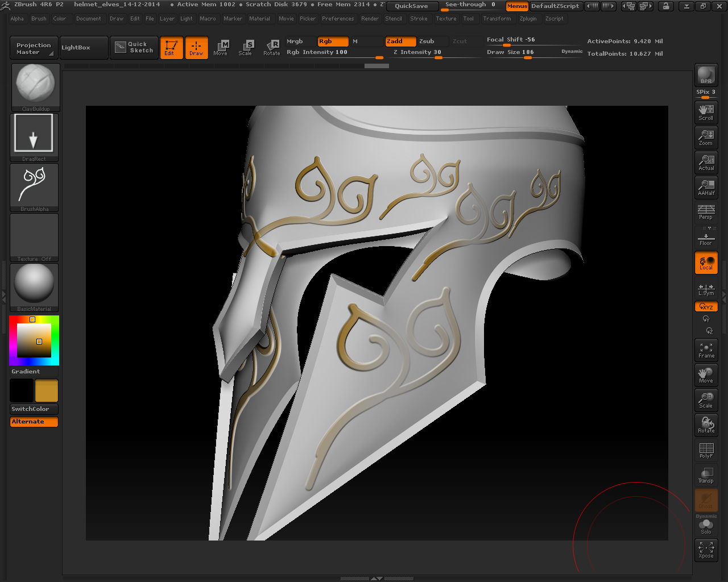The width and height of the screenshot is (728, 582).
Task: Click inside the color picker square
Action: (x=34, y=340)
